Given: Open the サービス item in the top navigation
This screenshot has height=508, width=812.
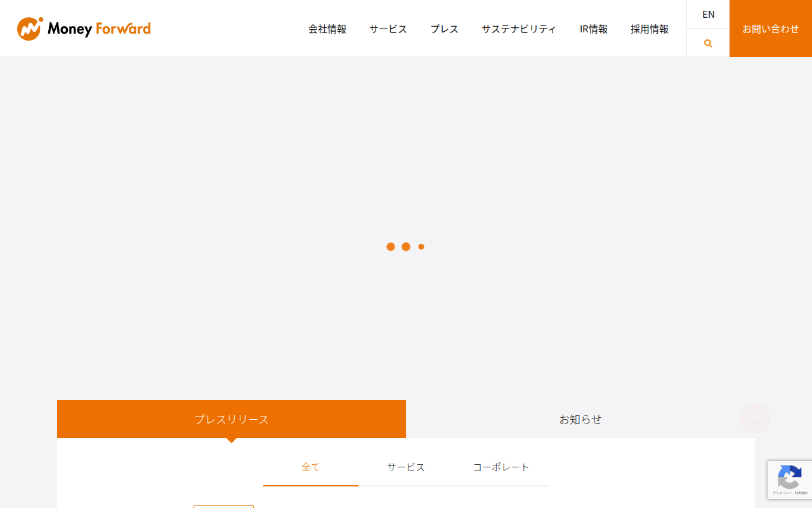Looking at the screenshot, I should point(388,29).
